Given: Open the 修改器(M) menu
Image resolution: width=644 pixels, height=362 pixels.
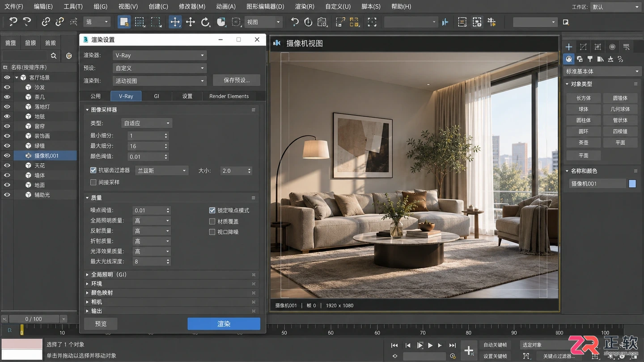Looking at the screenshot, I should coord(192,6).
